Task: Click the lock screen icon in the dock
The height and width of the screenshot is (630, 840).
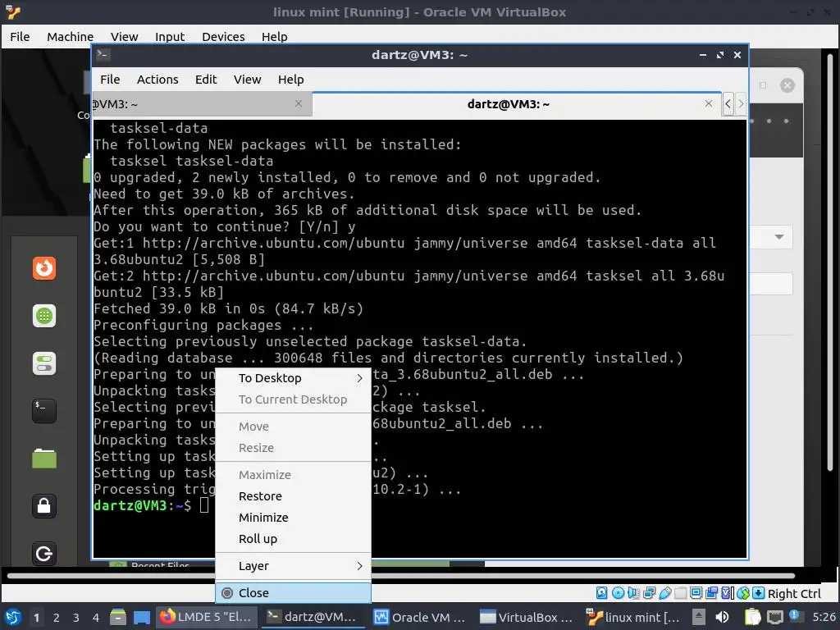Action: 44,505
